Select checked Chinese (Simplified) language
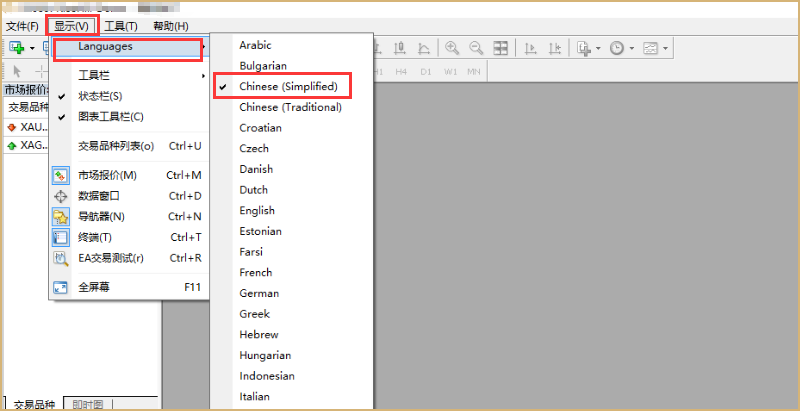The width and height of the screenshot is (800, 411). 288,87
